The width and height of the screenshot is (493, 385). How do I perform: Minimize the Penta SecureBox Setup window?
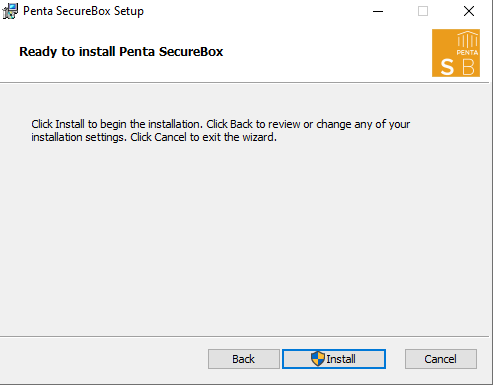pos(378,11)
